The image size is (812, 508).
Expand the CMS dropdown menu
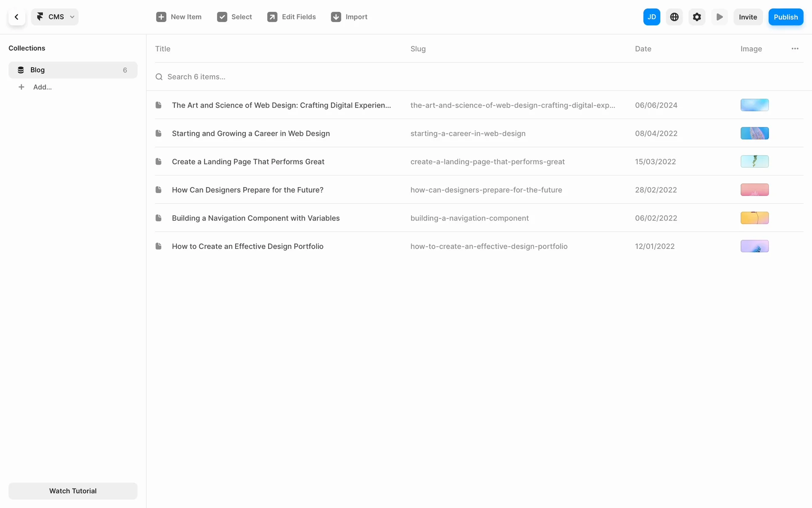click(x=55, y=17)
